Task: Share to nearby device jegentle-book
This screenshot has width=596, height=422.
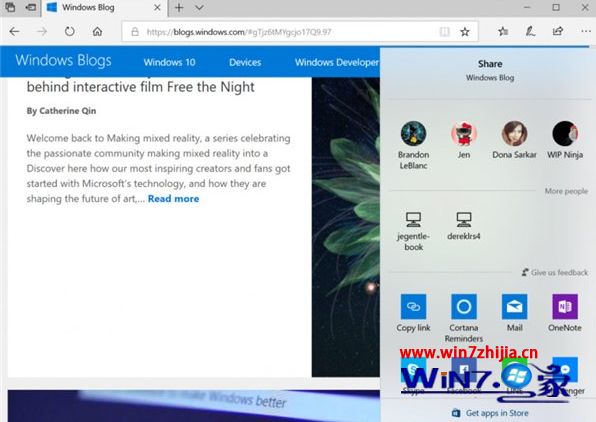Action: pyautogui.click(x=414, y=232)
